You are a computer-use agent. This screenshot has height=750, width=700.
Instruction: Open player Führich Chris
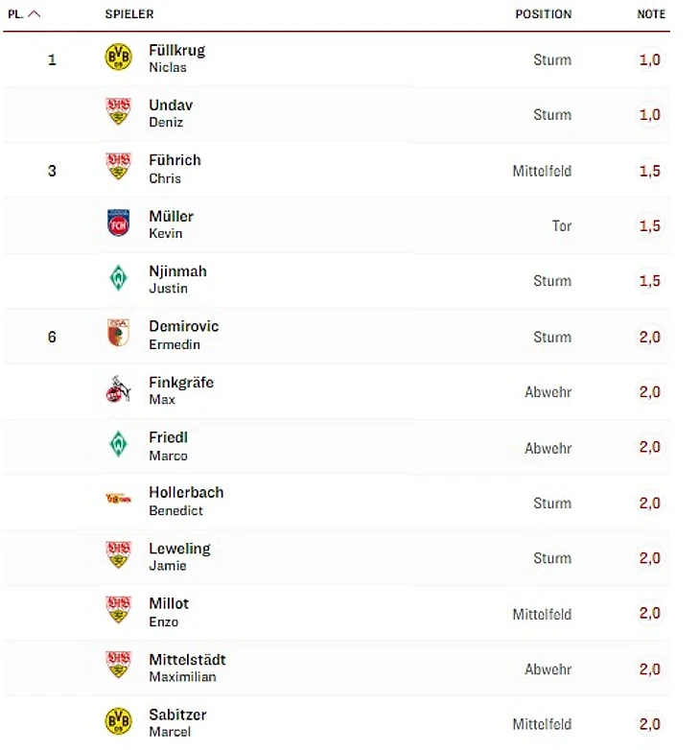[175, 169]
